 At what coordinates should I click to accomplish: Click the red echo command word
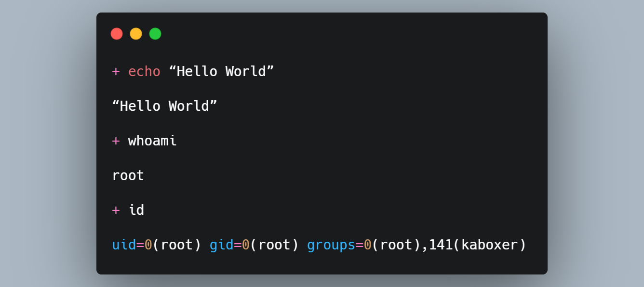point(144,72)
